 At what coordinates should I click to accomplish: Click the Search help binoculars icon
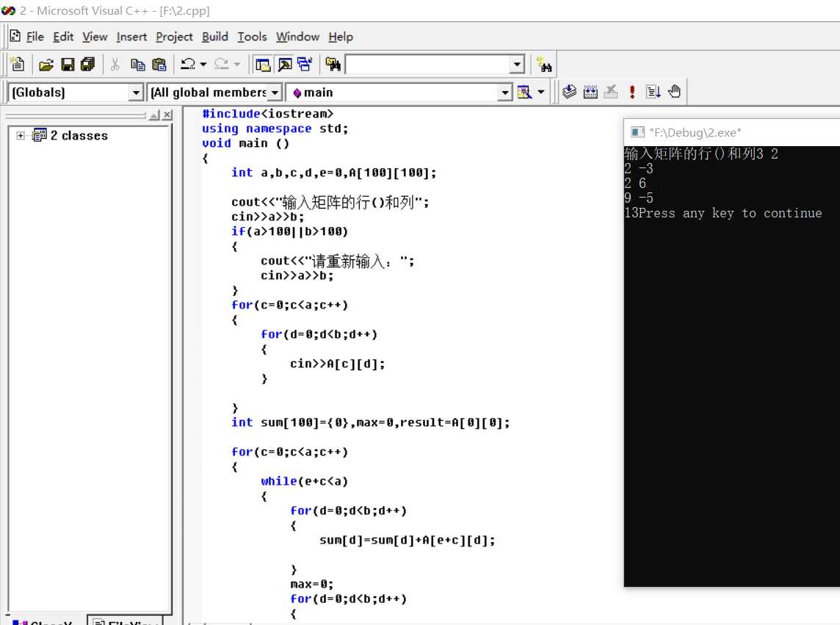[544, 65]
